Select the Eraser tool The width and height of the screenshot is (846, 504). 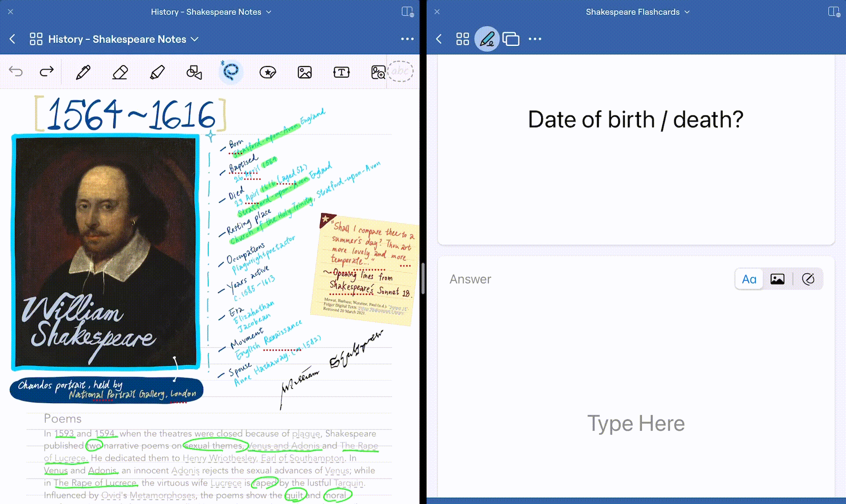120,72
